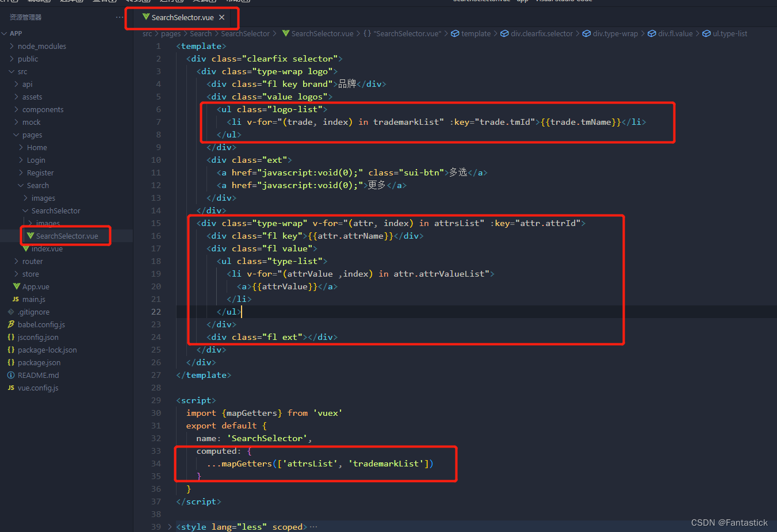
Task: Click the JS icon beside vue.config.js
Action: 11,388
